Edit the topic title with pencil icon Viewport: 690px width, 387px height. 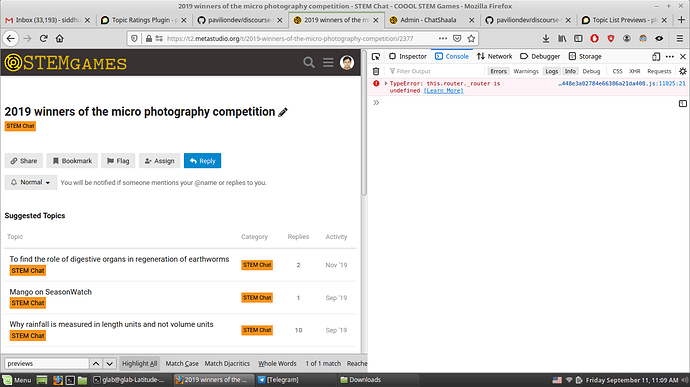[x=283, y=112]
